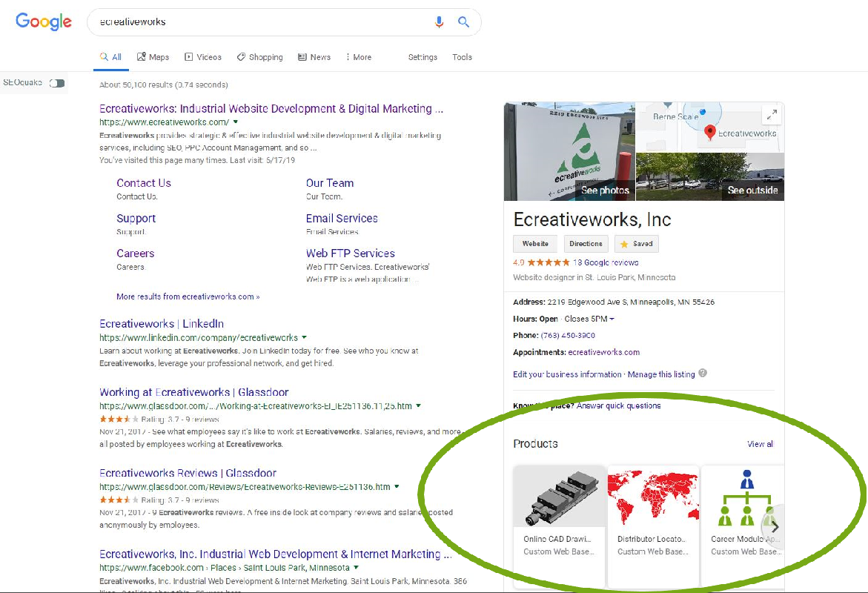Click the phone number (763) 450-3900
This screenshot has height=593, width=868.
coord(567,336)
